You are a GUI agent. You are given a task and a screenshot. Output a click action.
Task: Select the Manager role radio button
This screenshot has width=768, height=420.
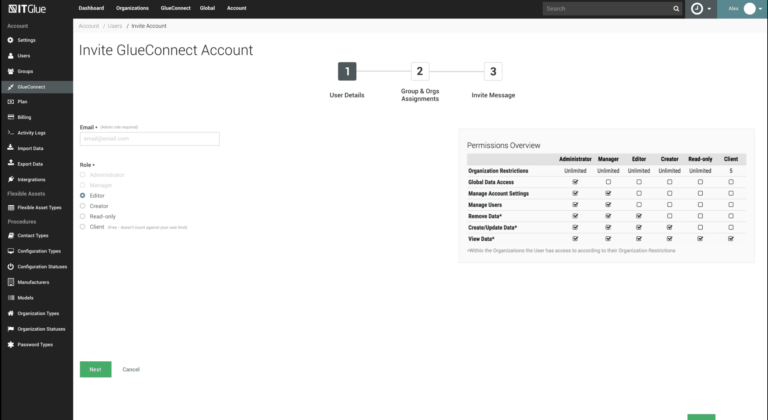[x=82, y=185]
